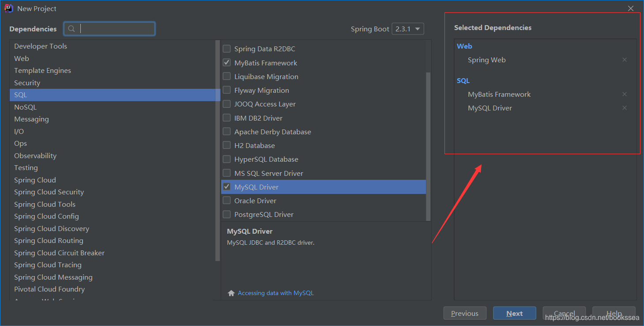Viewport: 644px width, 326px height.
Task: Select Spring Cloud Tools category
Action: click(x=112, y=204)
